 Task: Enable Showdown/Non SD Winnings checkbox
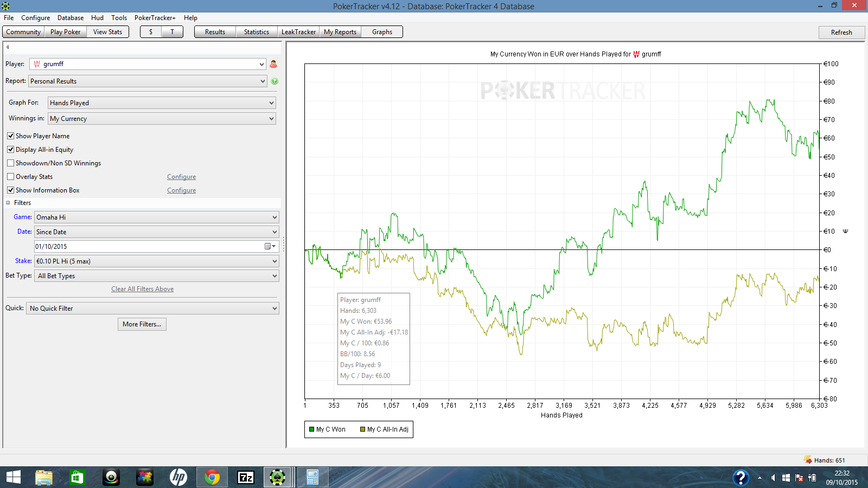tap(10, 163)
